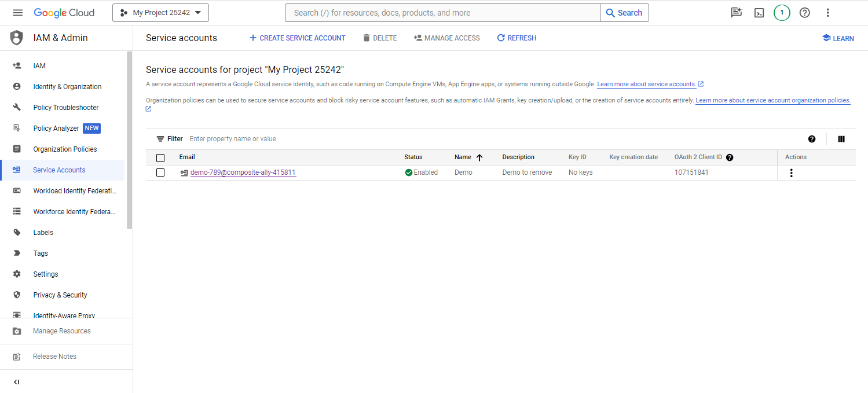Open the Gemini chat assistant icon
868x393 pixels.
click(x=736, y=13)
